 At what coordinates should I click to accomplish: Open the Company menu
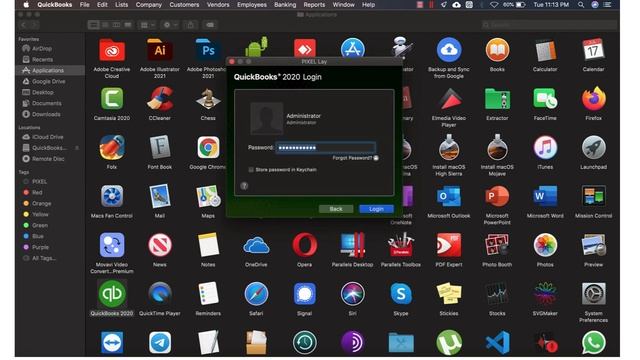149,5
